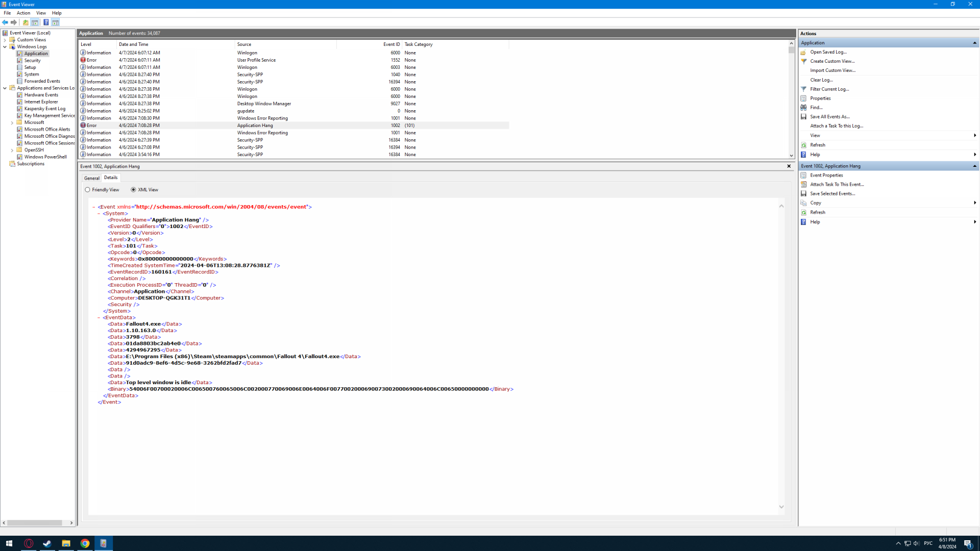980x551 pixels.
Task: Click the Find binoculars icon
Action: pos(803,108)
